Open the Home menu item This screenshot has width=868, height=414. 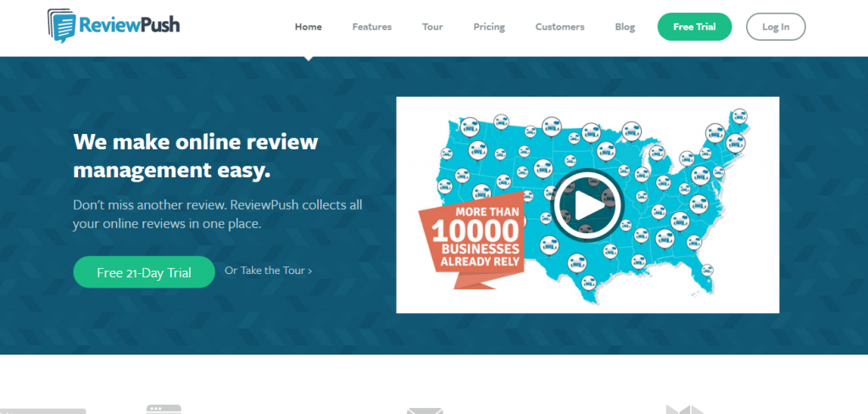tap(309, 26)
